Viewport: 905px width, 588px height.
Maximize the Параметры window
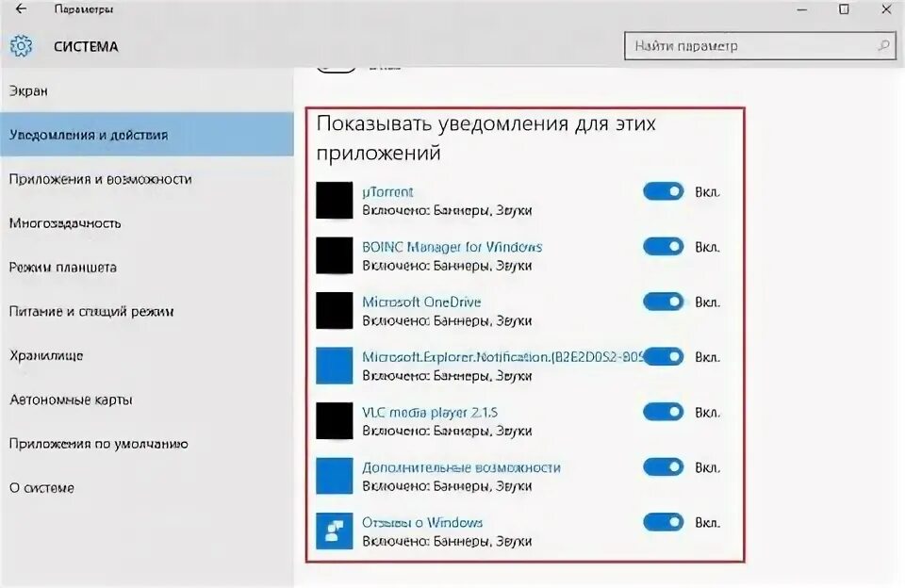coord(844,9)
